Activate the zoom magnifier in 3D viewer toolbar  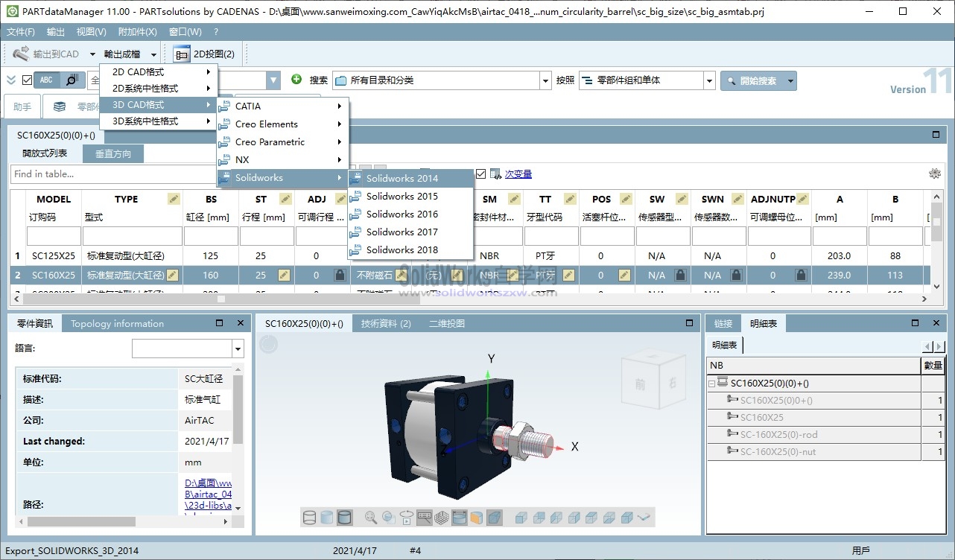click(x=369, y=517)
